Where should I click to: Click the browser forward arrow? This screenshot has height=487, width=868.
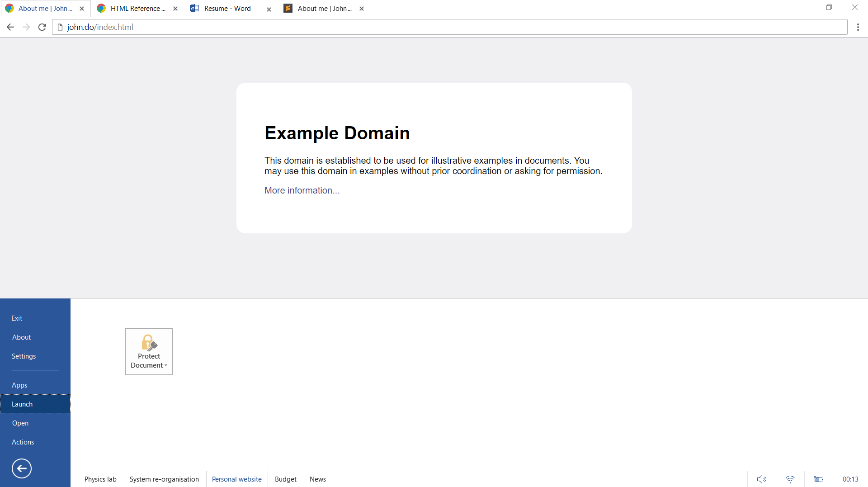26,27
